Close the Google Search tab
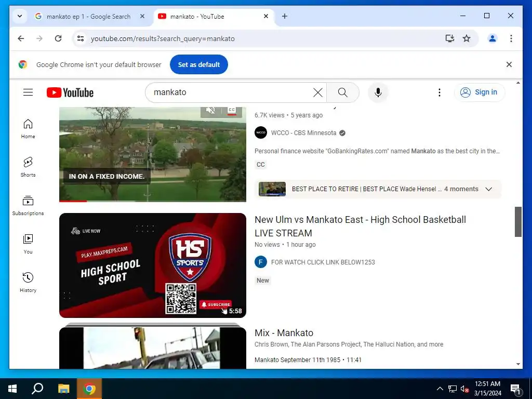 pyautogui.click(x=142, y=16)
